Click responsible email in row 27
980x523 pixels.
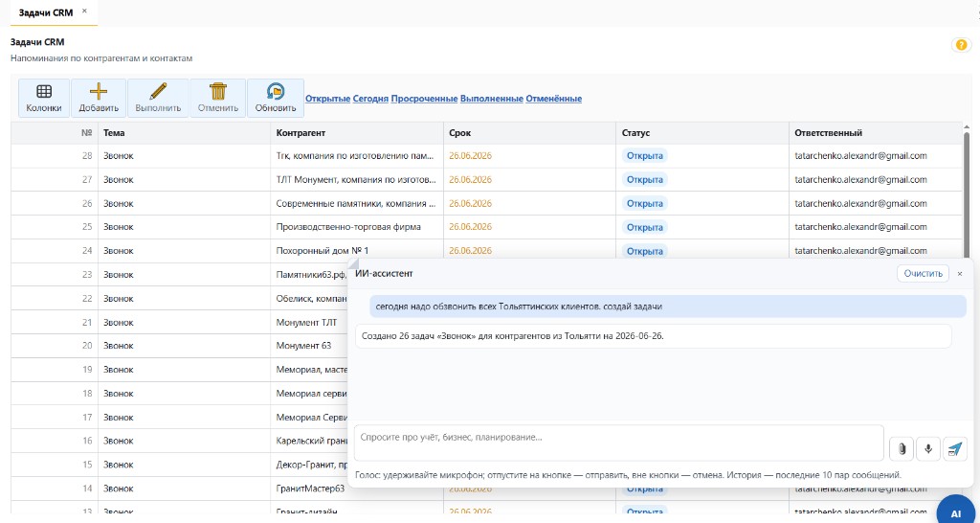[860, 179]
